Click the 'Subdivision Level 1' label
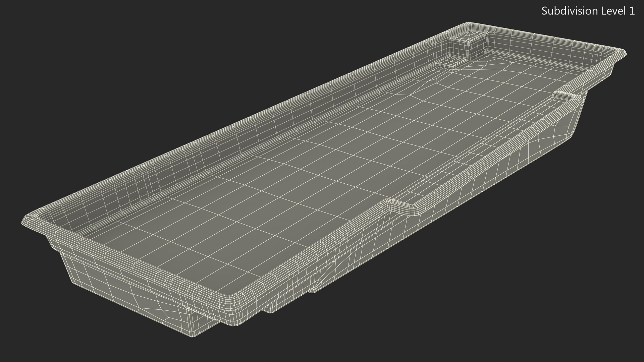Screen dimensions: 644x362 (x=588, y=11)
